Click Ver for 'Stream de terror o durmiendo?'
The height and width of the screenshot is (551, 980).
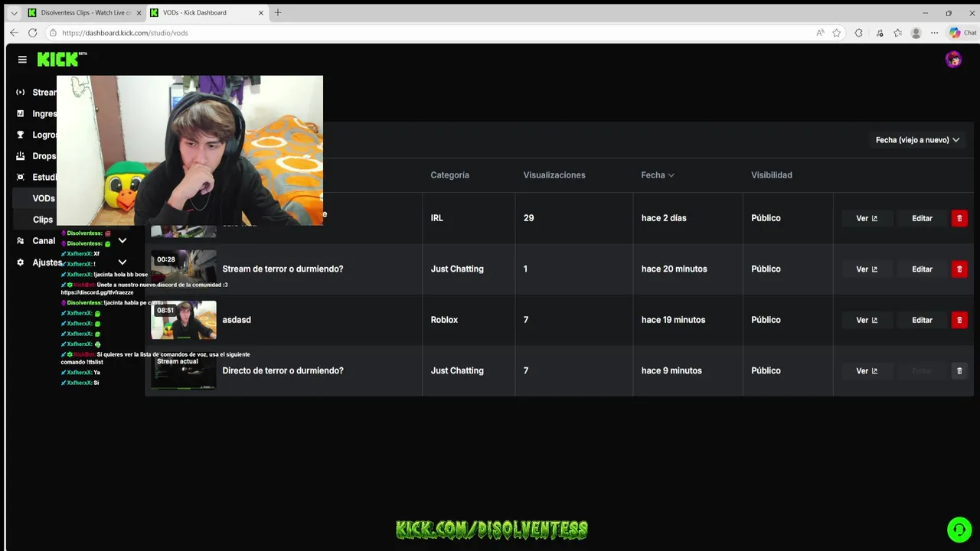867,269
